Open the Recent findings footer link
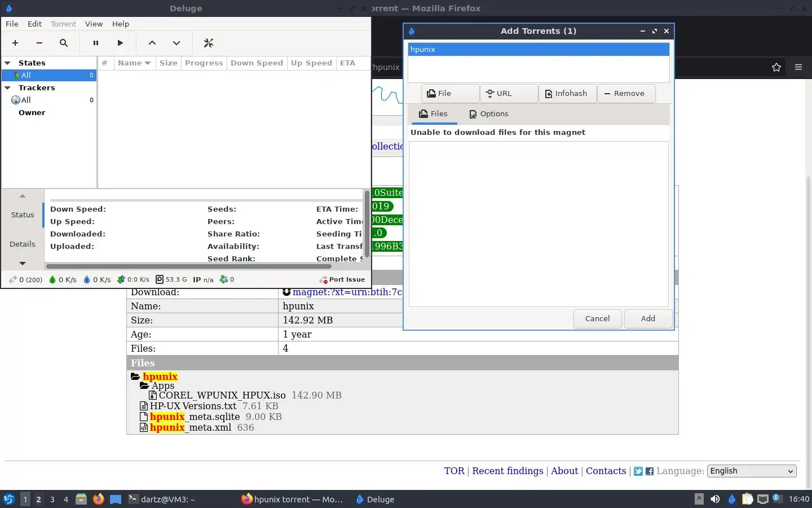The width and height of the screenshot is (812, 508). 507,471
